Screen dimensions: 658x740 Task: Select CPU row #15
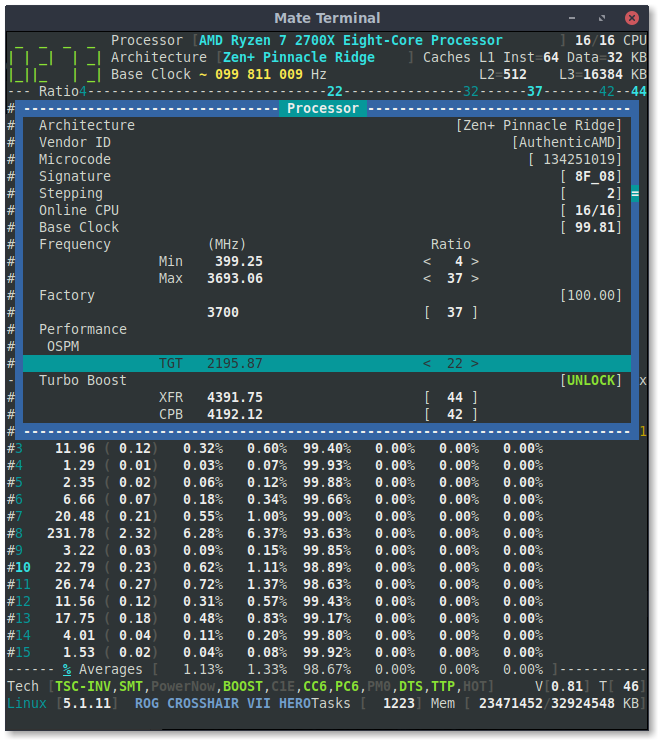275,652
